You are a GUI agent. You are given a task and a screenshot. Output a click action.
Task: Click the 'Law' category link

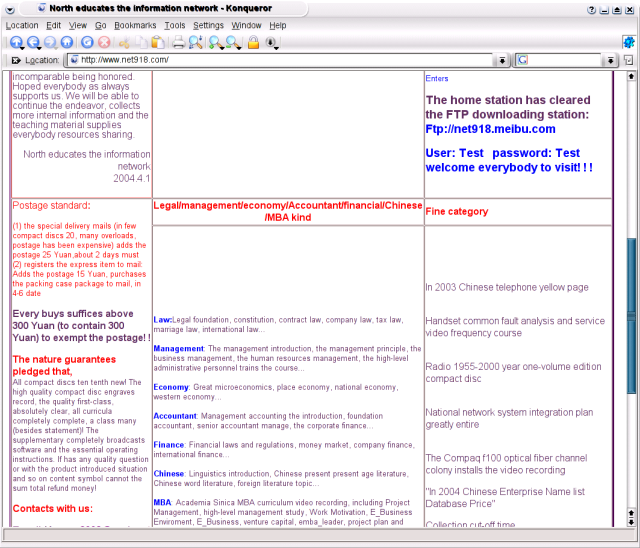tap(162, 320)
